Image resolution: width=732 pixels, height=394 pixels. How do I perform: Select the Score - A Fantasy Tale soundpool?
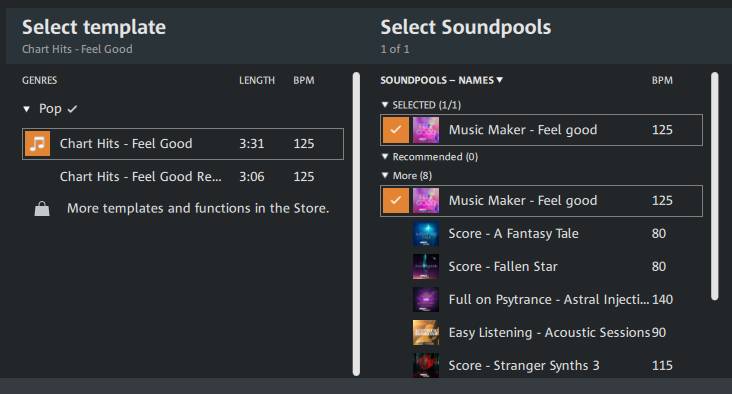[541, 233]
